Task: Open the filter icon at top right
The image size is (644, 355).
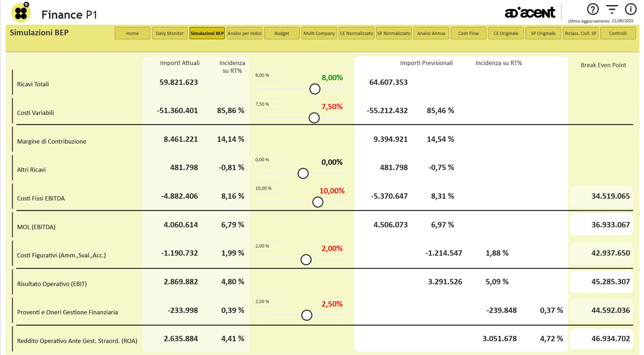Action: click(x=612, y=9)
